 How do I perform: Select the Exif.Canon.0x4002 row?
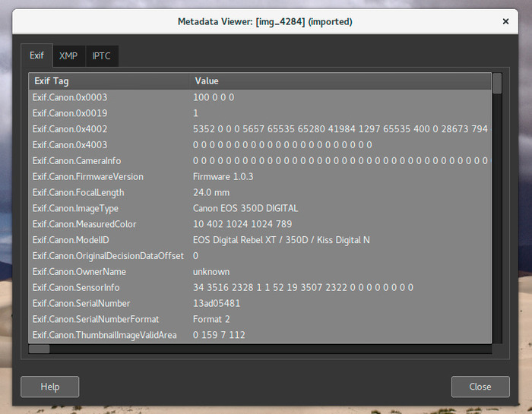260,129
